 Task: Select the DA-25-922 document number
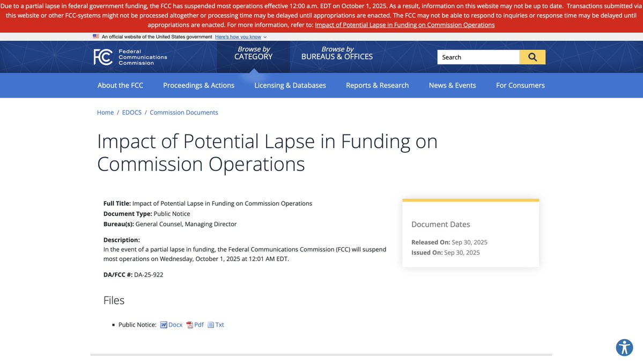click(x=149, y=274)
